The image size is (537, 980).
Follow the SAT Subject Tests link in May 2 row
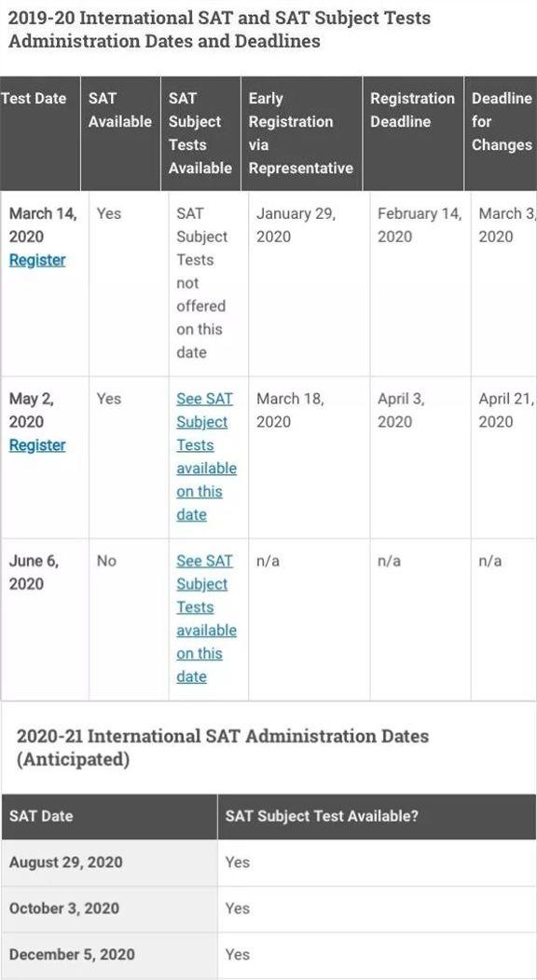pos(206,456)
